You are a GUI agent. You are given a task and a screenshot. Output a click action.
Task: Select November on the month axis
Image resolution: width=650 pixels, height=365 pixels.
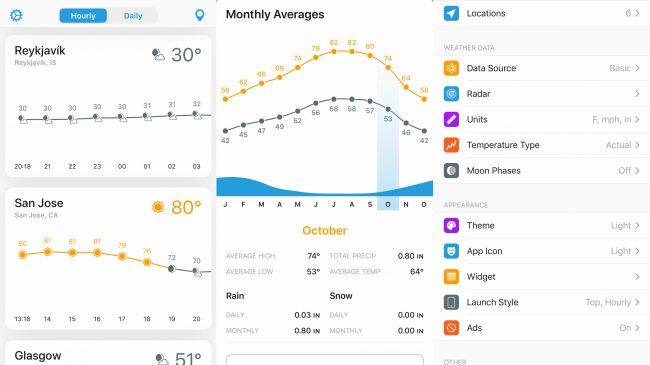point(406,204)
